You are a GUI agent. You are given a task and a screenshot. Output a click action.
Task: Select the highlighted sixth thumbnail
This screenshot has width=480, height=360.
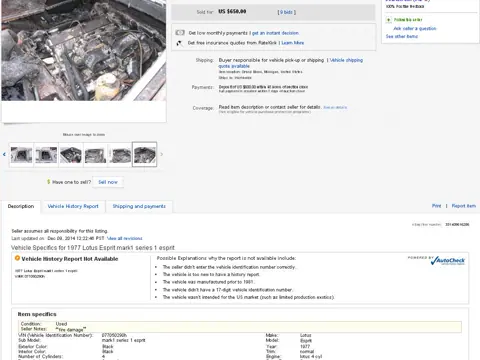144,154
